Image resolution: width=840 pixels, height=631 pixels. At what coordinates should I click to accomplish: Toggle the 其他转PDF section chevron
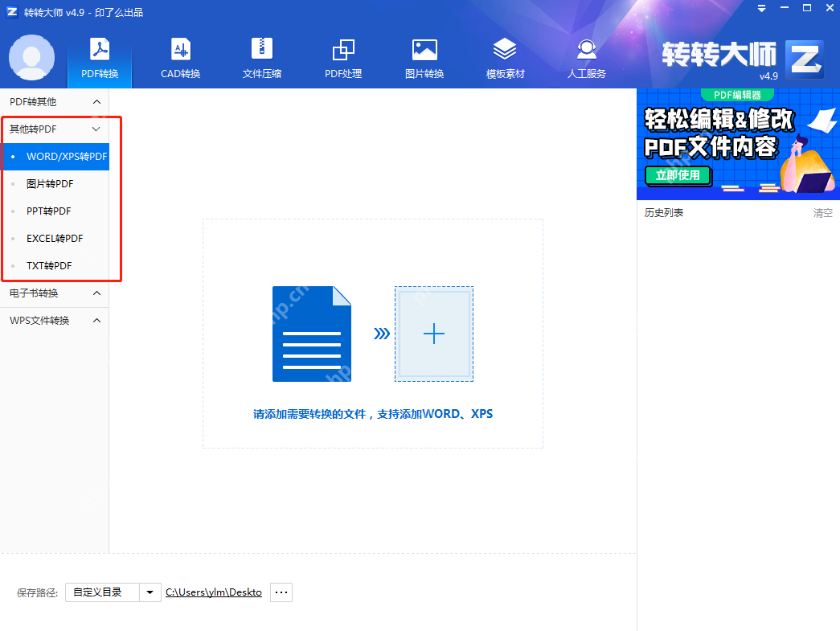tap(96, 129)
